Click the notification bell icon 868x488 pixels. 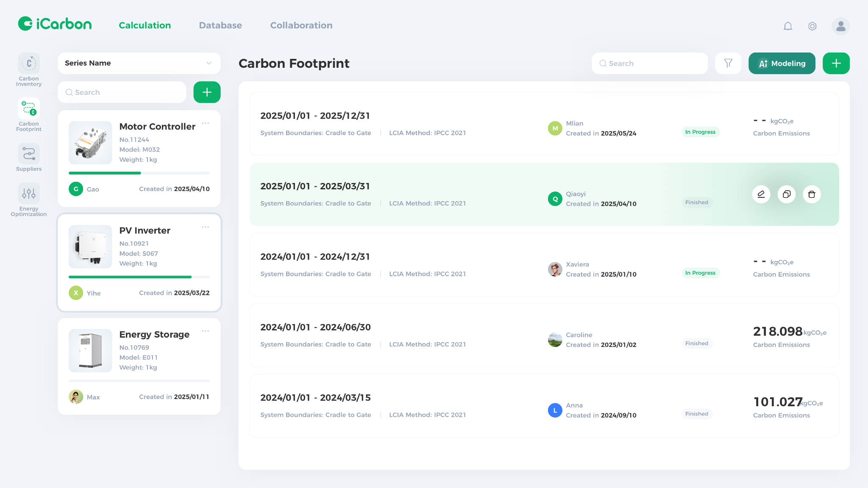(787, 26)
